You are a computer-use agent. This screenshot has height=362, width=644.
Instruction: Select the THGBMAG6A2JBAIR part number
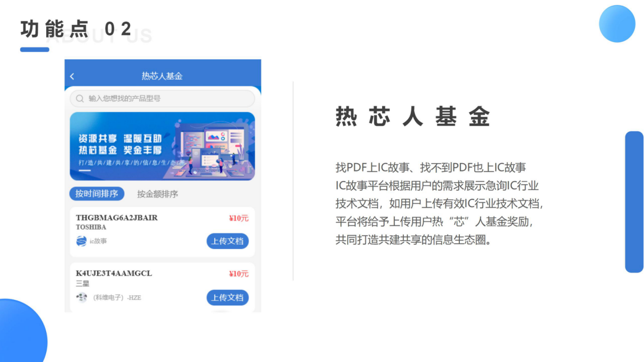117,217
